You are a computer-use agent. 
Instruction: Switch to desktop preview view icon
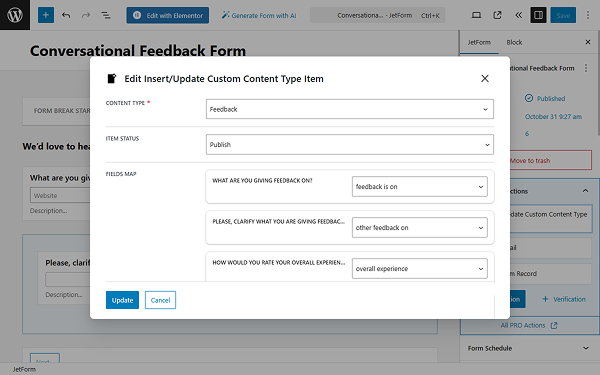[476, 15]
